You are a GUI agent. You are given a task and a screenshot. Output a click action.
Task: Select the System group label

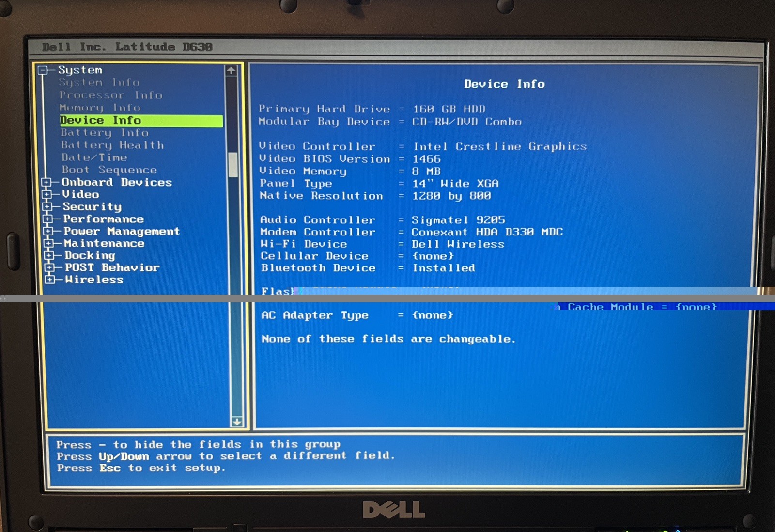pos(80,70)
